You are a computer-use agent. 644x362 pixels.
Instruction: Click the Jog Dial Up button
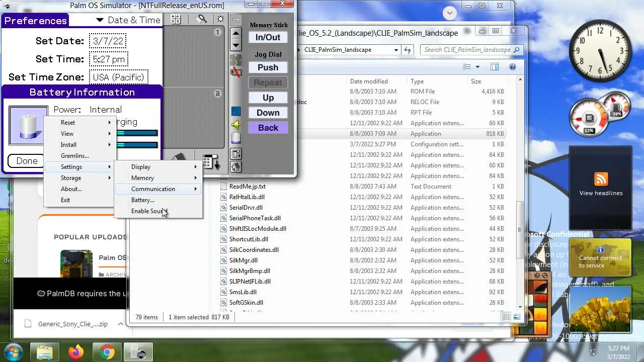point(268,98)
